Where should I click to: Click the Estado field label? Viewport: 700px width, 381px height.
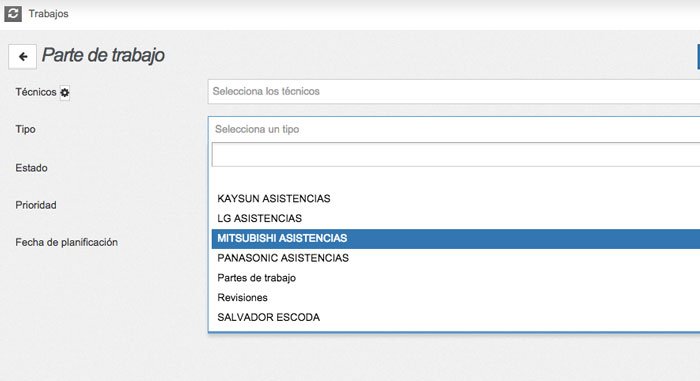pyautogui.click(x=31, y=168)
